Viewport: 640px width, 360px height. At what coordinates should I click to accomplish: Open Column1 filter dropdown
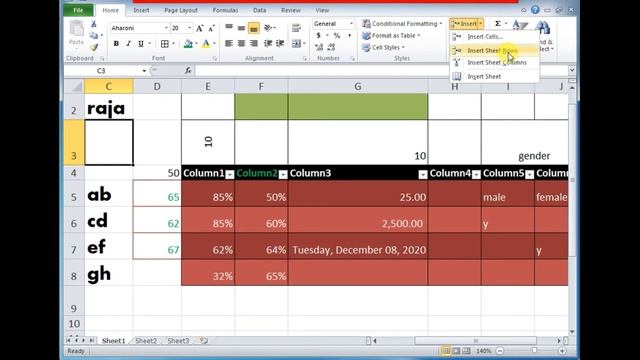coord(230,175)
